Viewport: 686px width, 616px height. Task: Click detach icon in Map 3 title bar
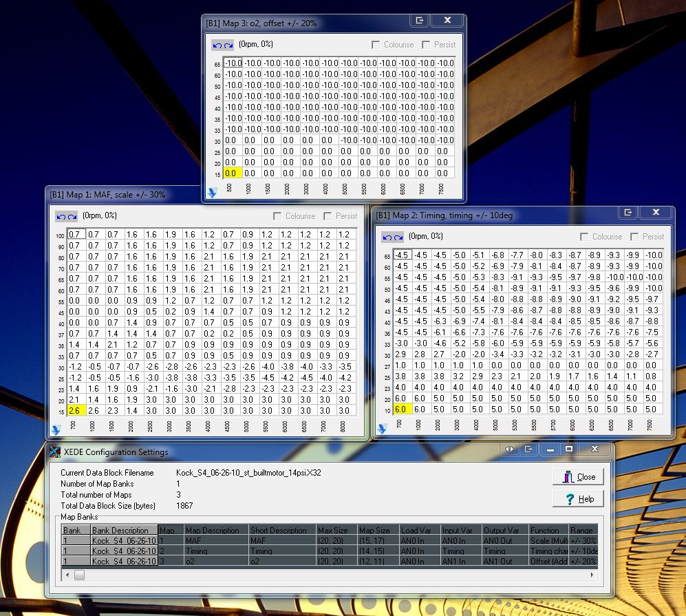click(x=420, y=21)
